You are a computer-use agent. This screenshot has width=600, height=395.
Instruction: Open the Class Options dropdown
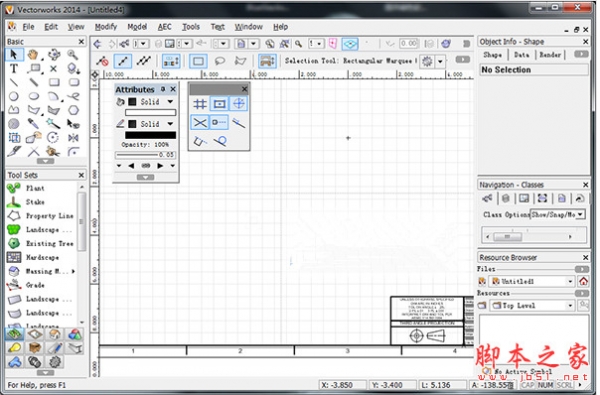558,214
